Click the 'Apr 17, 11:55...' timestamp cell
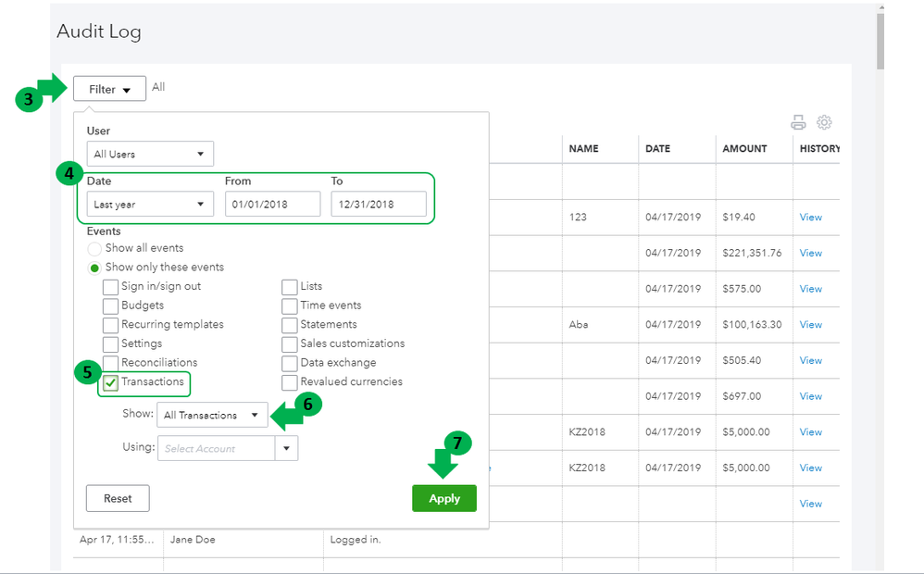Image resolution: width=924 pixels, height=574 pixels. pos(117,540)
